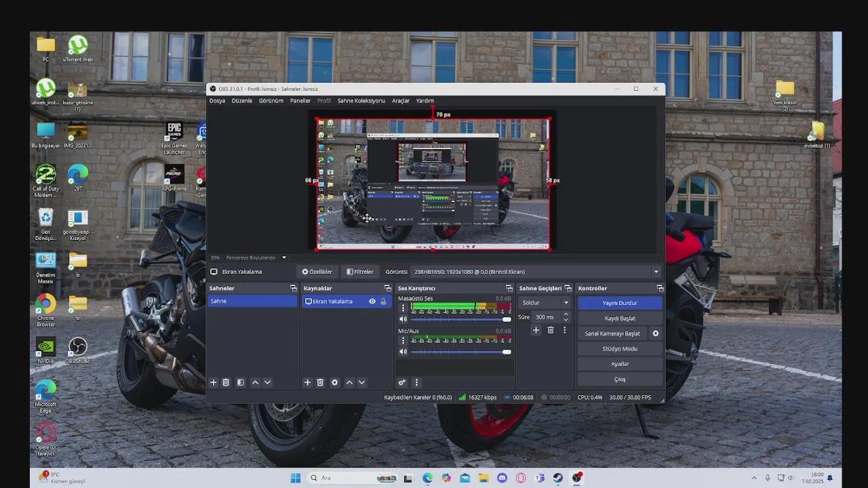The width and height of the screenshot is (868, 488).
Task: Open Dosya menu
Action: [217, 100]
